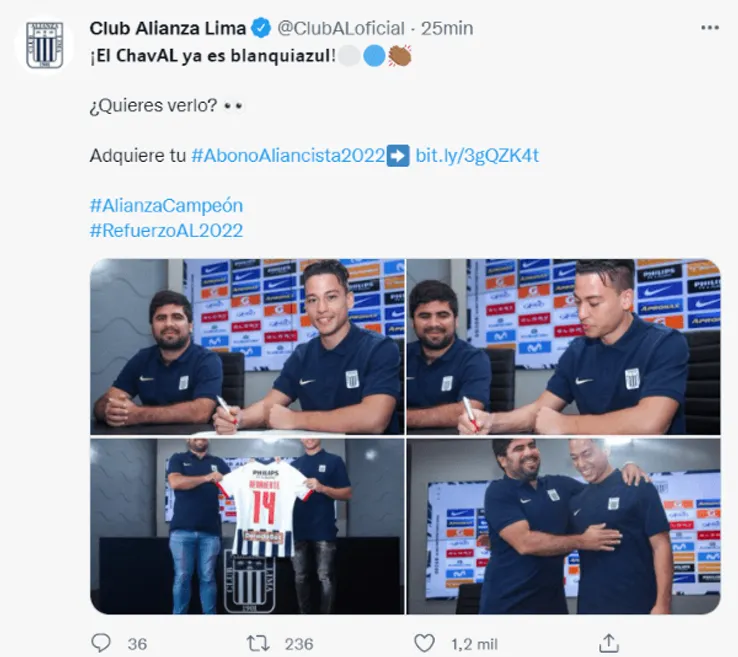Open the top-left signing photo
The width and height of the screenshot is (738, 657).
pyautogui.click(x=247, y=347)
